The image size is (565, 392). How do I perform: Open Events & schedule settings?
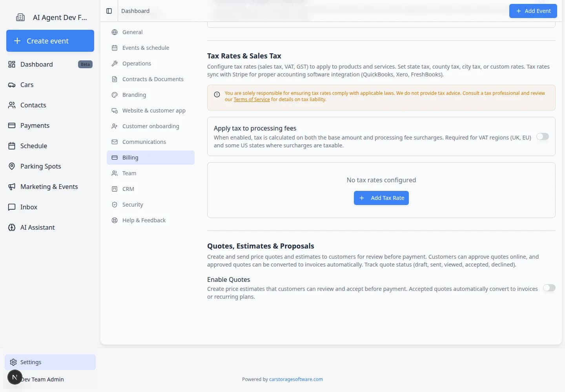click(151, 48)
